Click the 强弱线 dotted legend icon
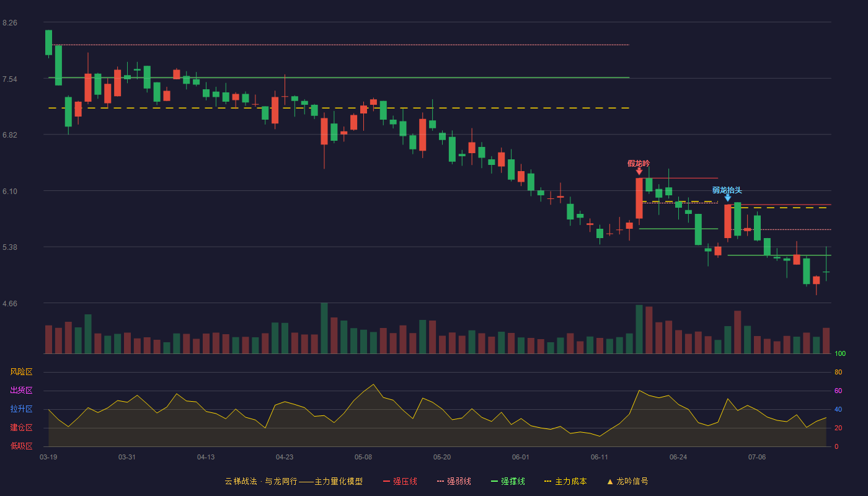868x496 pixels. coord(440,481)
